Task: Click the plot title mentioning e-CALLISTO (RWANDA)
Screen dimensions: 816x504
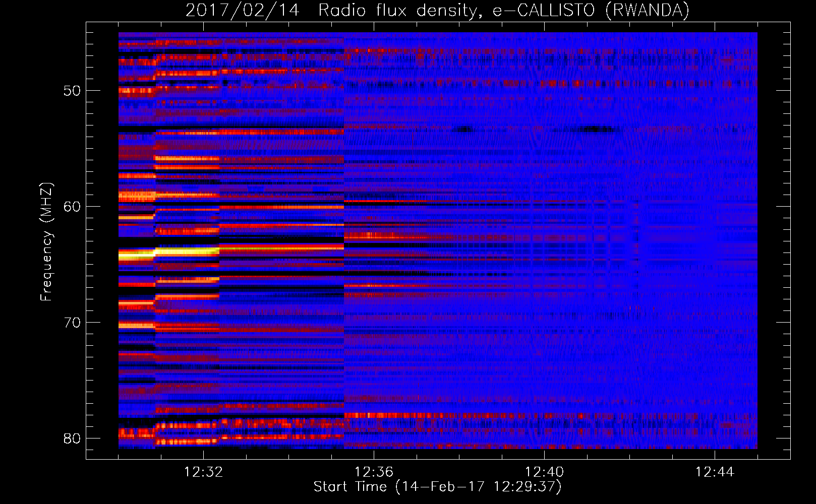Action: 437,10
